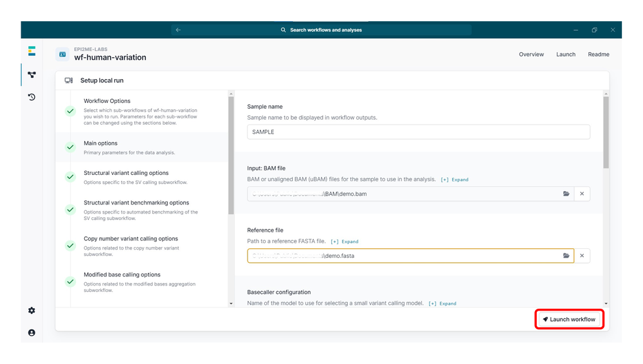Browse folder for BAM file input
Image resolution: width=643 pixels, height=364 pixels.
tap(566, 194)
